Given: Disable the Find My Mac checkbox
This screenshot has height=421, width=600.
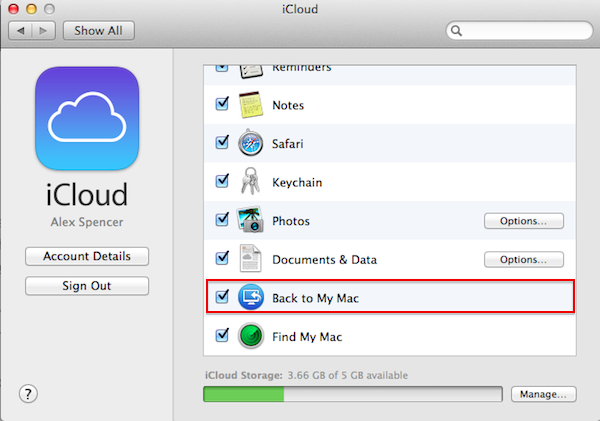Looking at the screenshot, I should click(x=222, y=335).
